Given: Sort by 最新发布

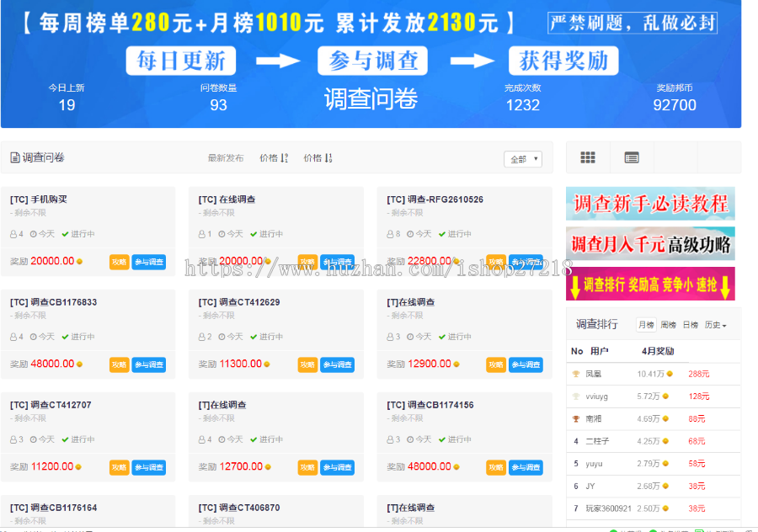Looking at the screenshot, I should 226,158.
